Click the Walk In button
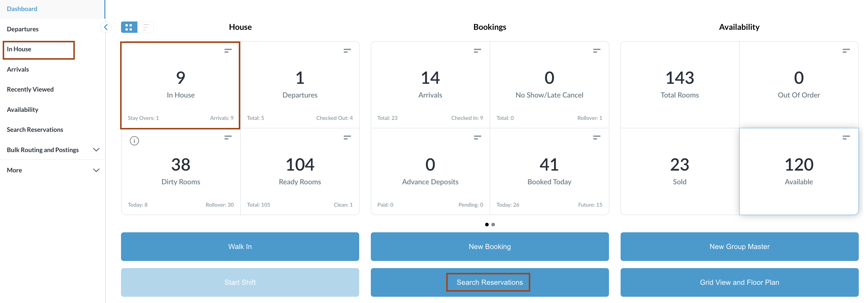The height and width of the screenshot is (303, 868). pyautogui.click(x=240, y=246)
